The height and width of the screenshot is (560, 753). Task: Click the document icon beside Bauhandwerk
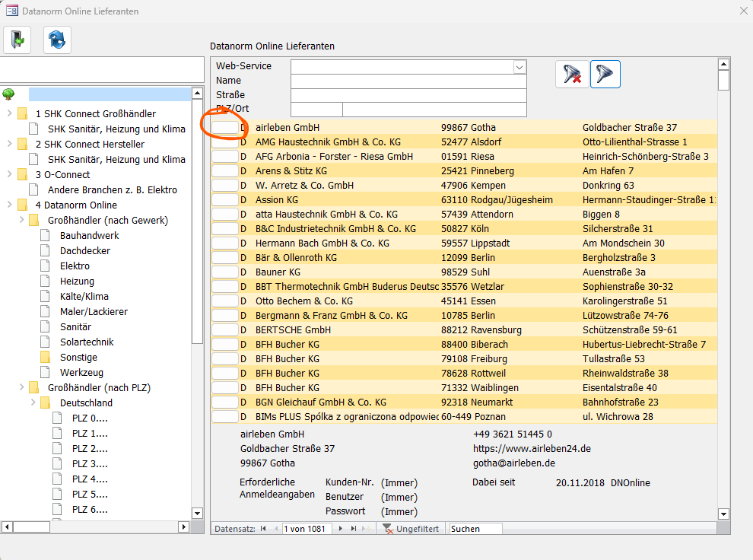pos(45,235)
